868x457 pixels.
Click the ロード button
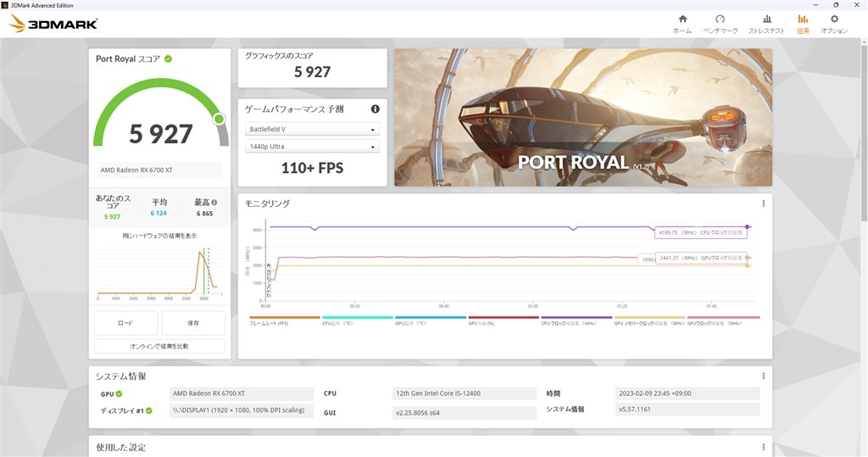pos(125,323)
